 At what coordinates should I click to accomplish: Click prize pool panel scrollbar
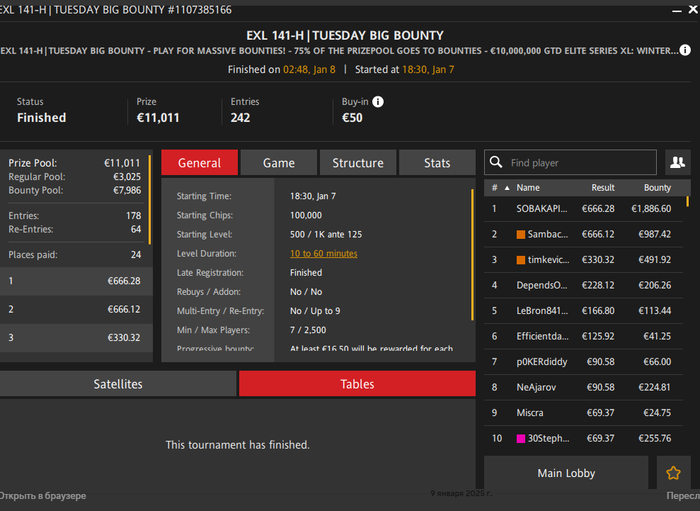[x=150, y=199]
